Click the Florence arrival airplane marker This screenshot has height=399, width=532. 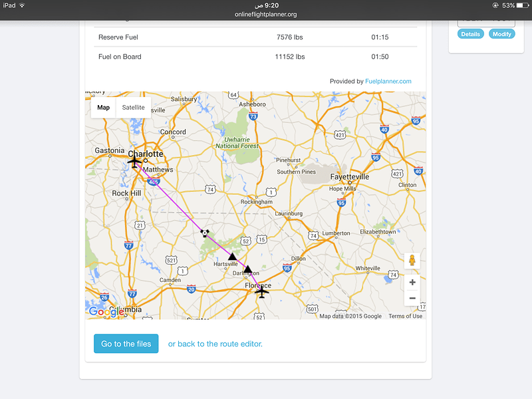tap(261, 291)
